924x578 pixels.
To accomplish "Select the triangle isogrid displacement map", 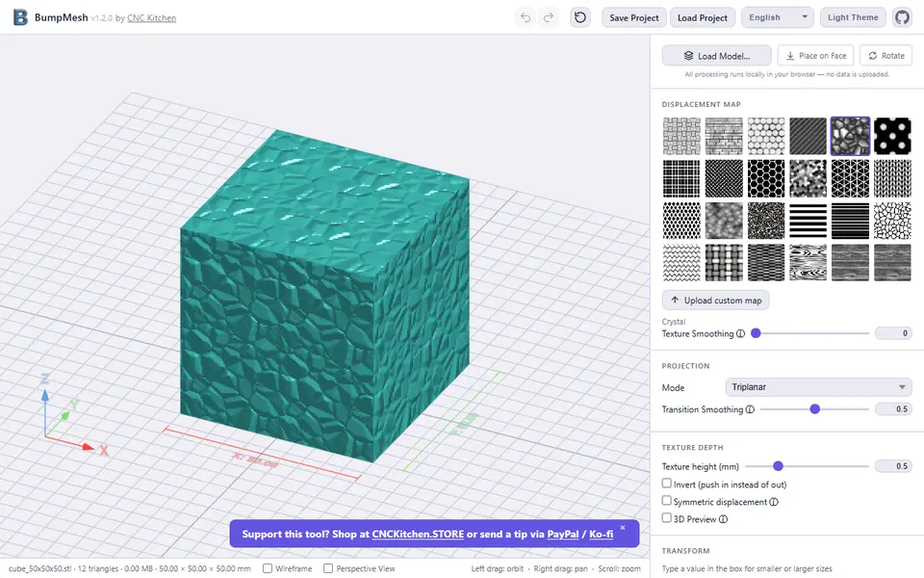I will [x=850, y=178].
